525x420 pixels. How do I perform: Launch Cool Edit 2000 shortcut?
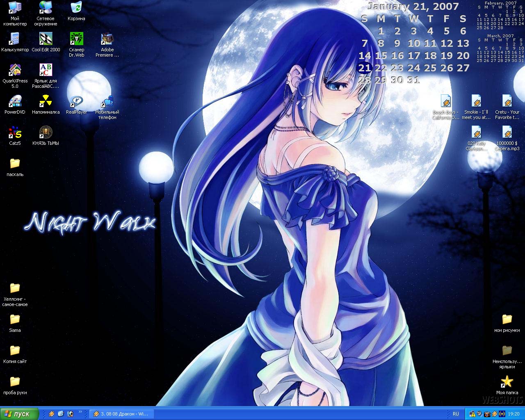coord(46,42)
